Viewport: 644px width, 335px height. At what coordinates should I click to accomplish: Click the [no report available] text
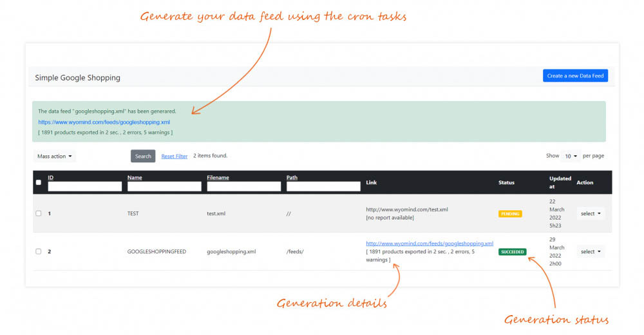click(390, 218)
